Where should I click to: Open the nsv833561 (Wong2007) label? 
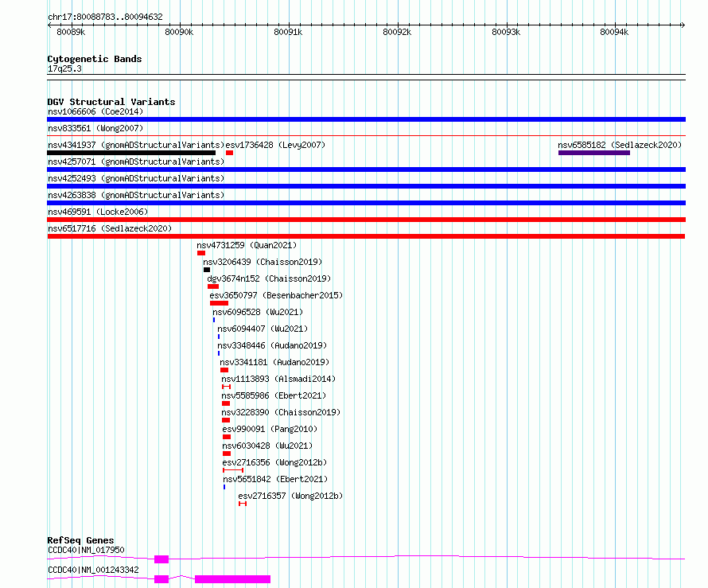point(95,128)
